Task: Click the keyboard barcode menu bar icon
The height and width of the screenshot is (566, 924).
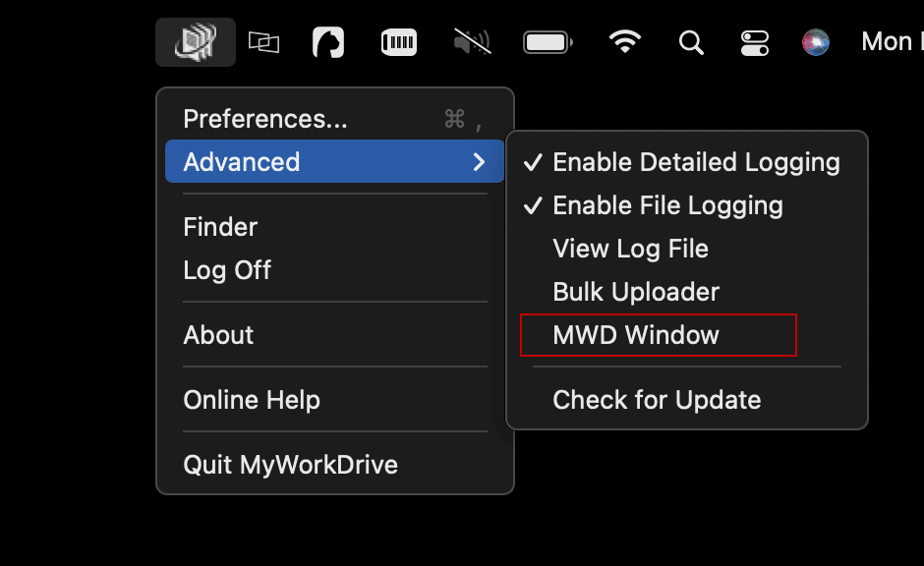Action: click(x=399, y=42)
